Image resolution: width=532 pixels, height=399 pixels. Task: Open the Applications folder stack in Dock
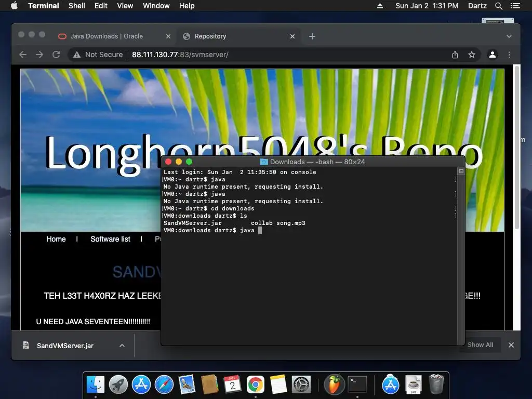[391, 384]
